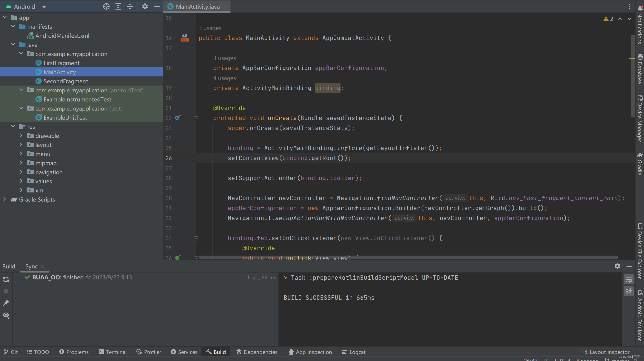
Task: Expand the values folder
Action: point(21,181)
